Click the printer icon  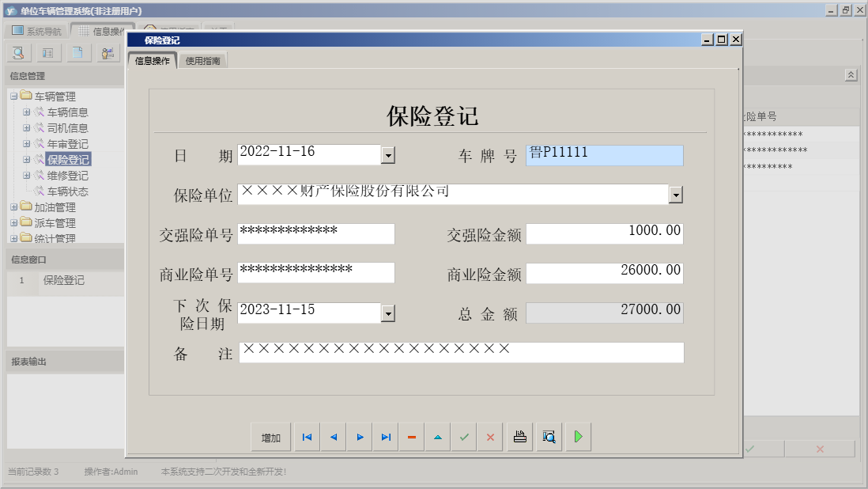[x=519, y=436]
